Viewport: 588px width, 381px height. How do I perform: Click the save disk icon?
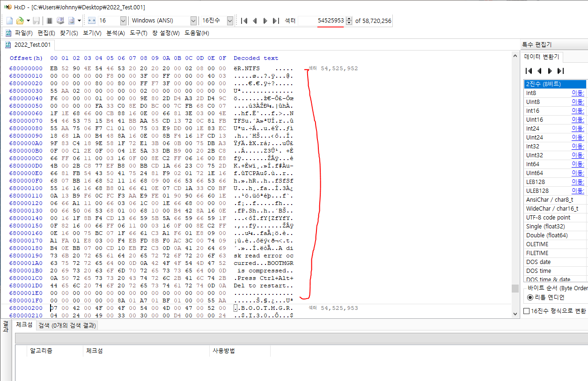[x=36, y=21]
